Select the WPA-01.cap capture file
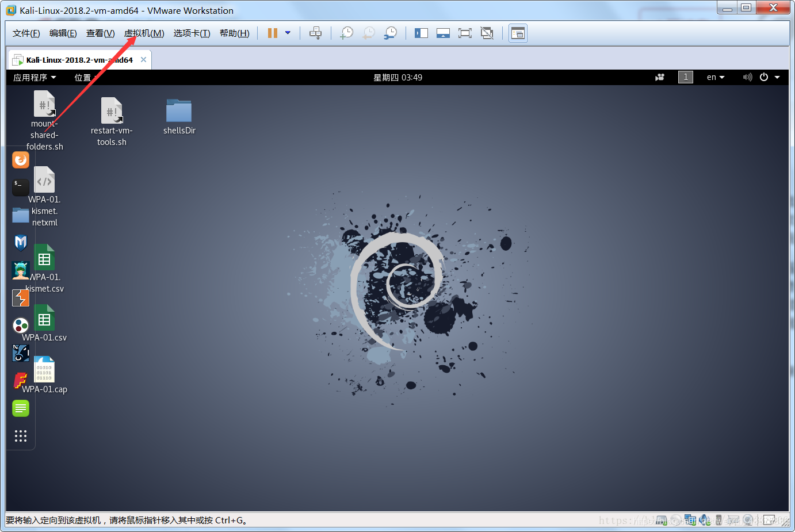This screenshot has height=532, width=795. tap(45, 376)
